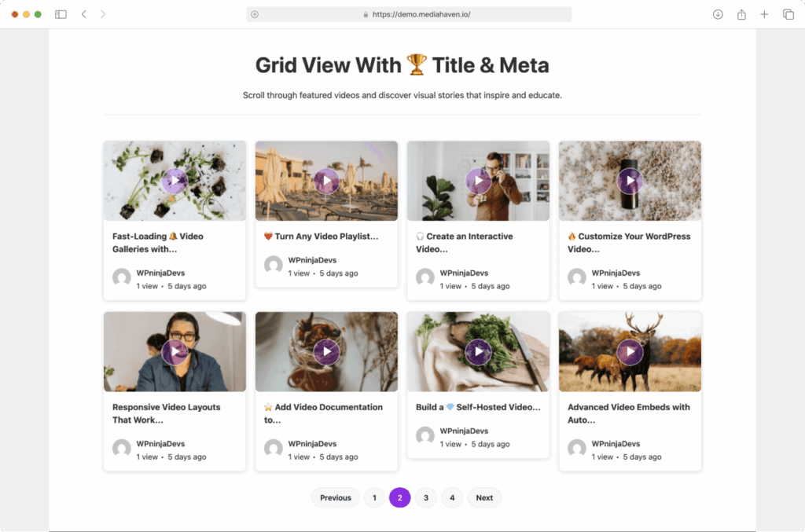Toggle the Safari sidebar icon

coord(61,14)
